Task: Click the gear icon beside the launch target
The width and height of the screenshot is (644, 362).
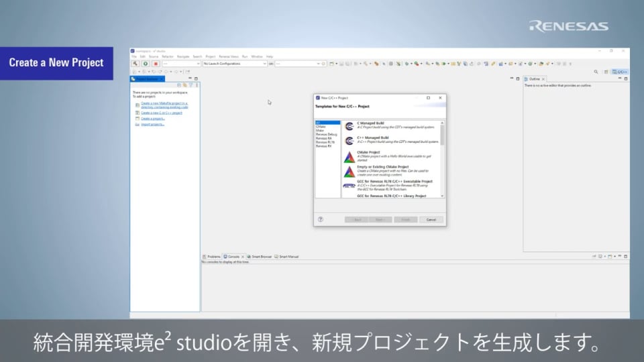Action: pos(323,64)
